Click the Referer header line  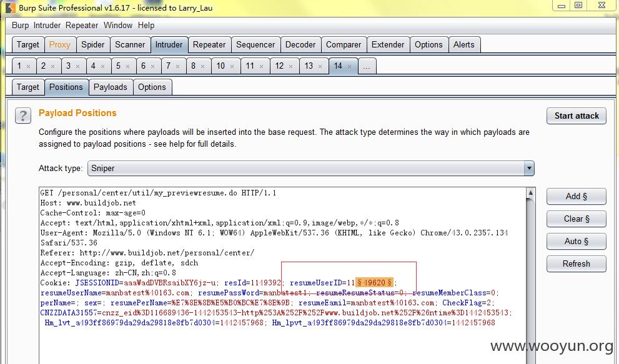[x=147, y=253]
